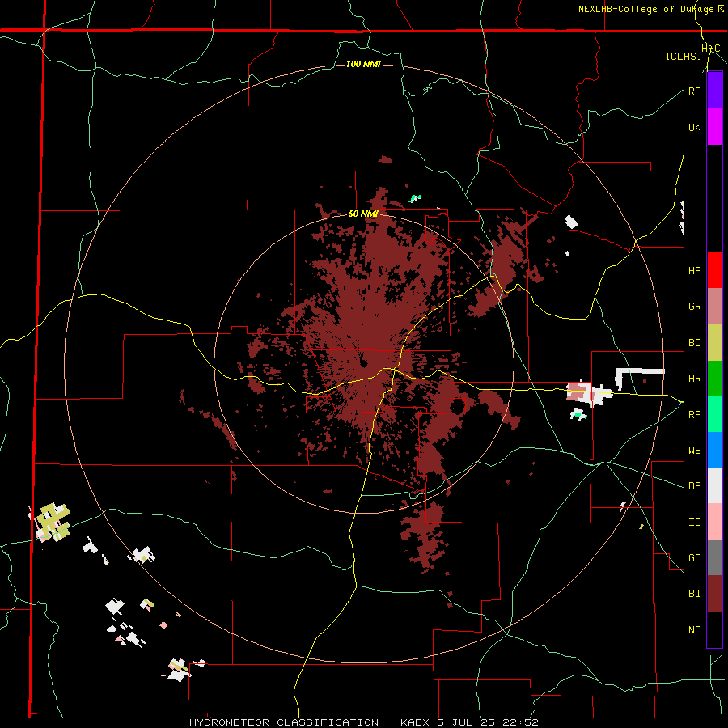This screenshot has height=728, width=728.
Task: Click the blue WS legend color swatch
Action: [x=714, y=450]
